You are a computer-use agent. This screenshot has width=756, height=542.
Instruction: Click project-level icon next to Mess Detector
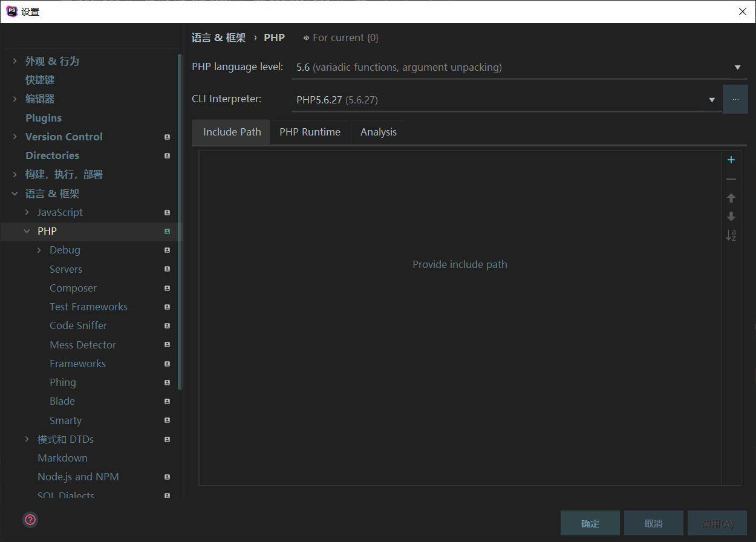tap(167, 345)
